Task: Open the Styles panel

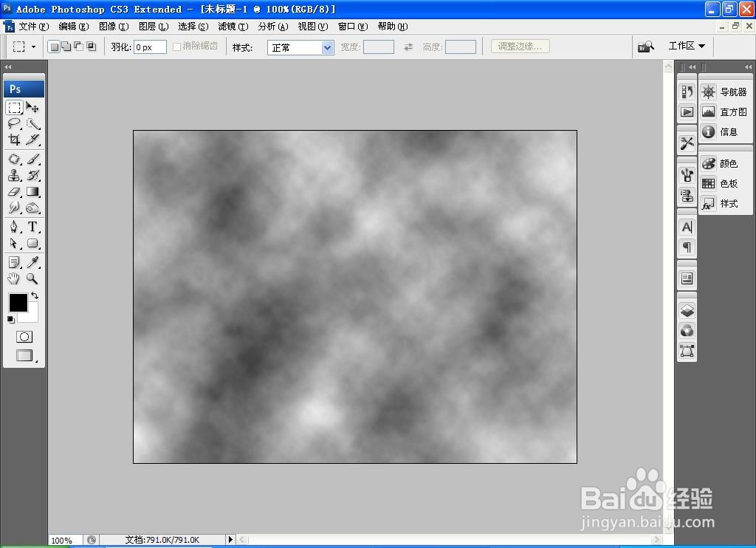Action: pyautogui.click(x=720, y=204)
